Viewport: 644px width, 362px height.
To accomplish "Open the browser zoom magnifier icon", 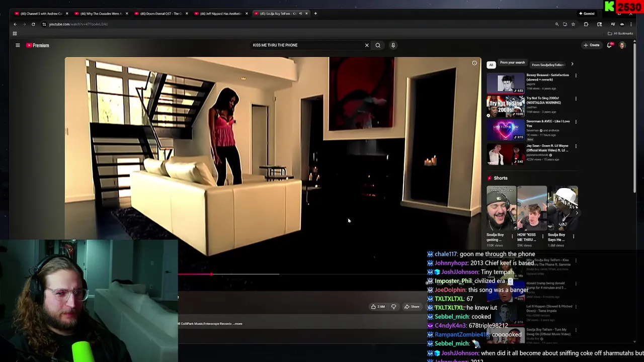I will (x=557, y=24).
